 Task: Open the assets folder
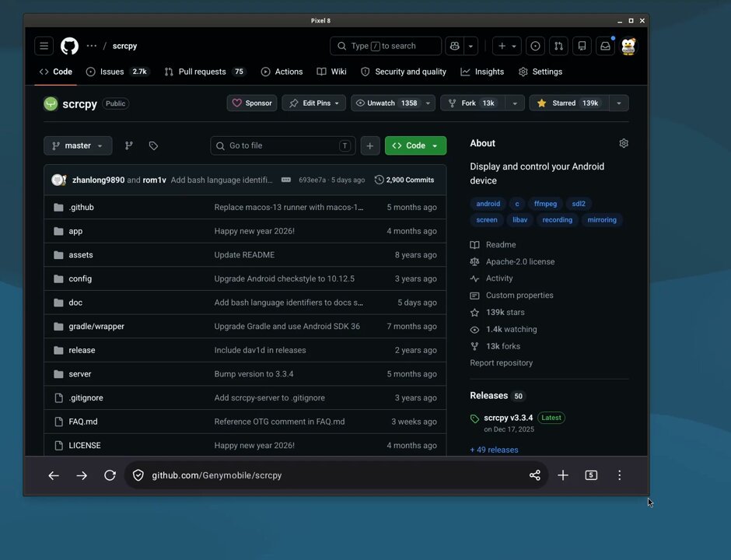81,254
